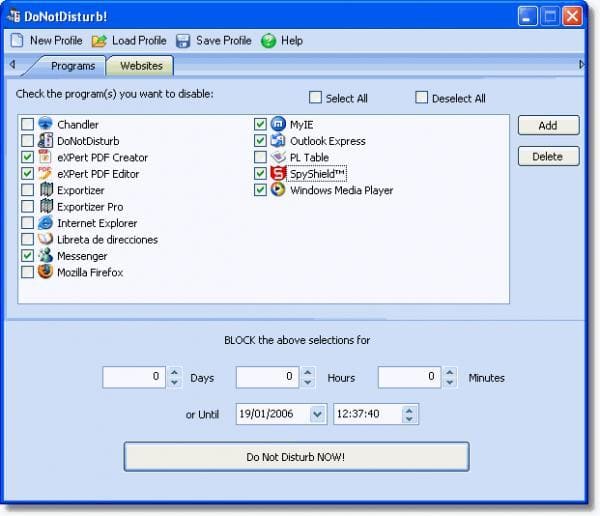Increase the Minutes value
Viewport: 600px width, 516px height.
point(450,372)
